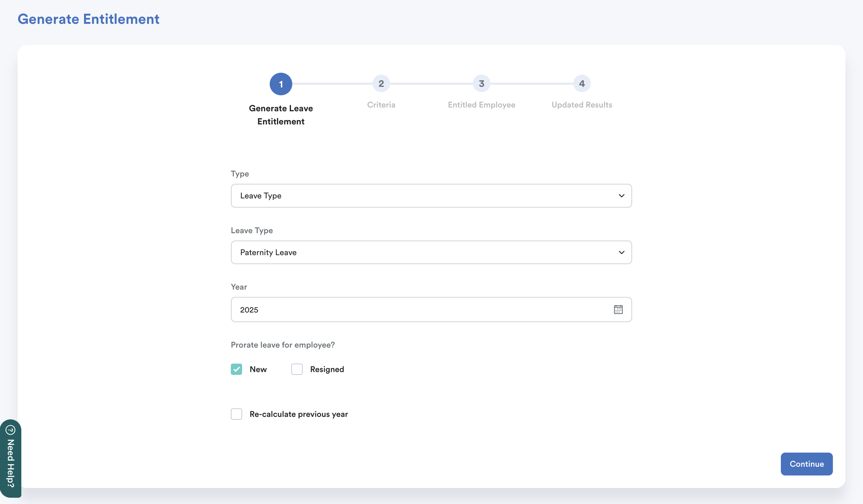Viewport: 863px width, 504px height.
Task: Select the Updated Results step label
Action: 581,105
